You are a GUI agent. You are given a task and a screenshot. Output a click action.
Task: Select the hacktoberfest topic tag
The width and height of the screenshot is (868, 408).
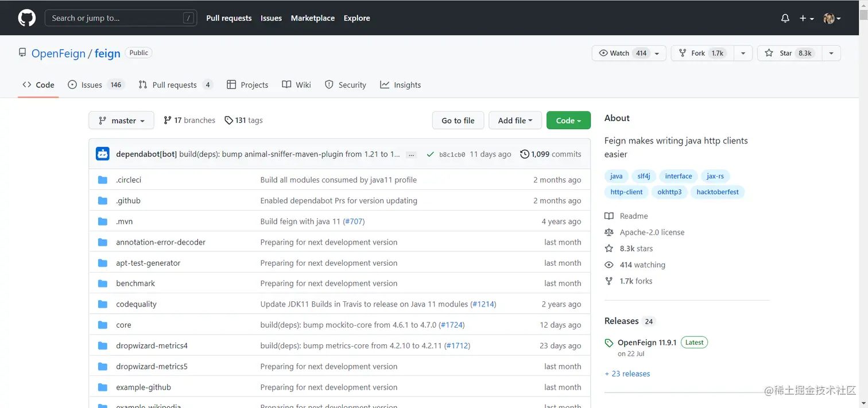point(718,192)
